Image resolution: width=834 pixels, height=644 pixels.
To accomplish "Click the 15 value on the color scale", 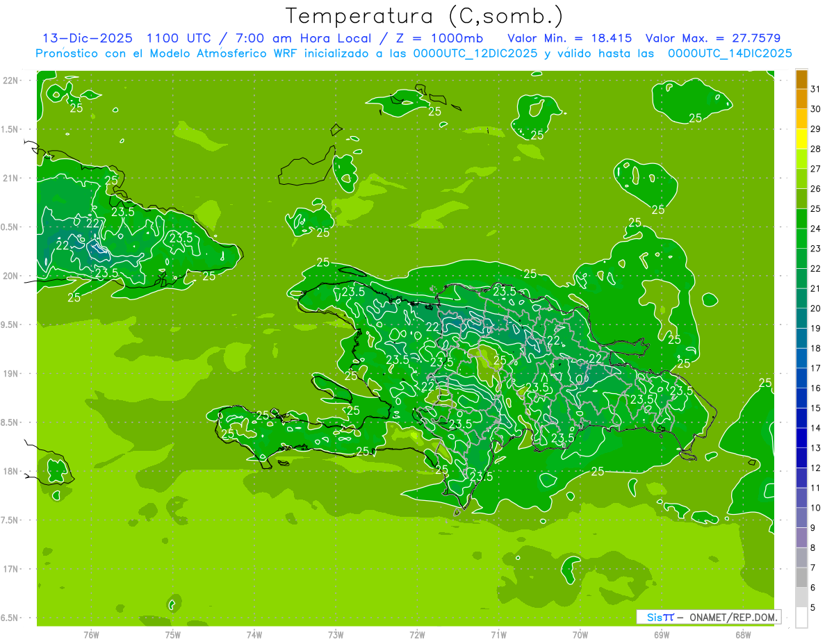I will pyautogui.click(x=815, y=408).
